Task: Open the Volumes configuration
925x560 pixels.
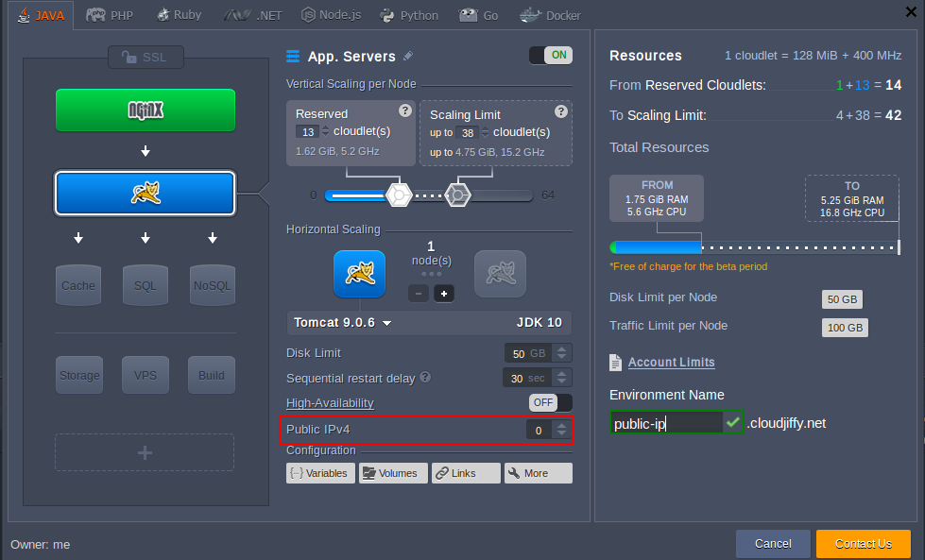Action: tap(393, 473)
